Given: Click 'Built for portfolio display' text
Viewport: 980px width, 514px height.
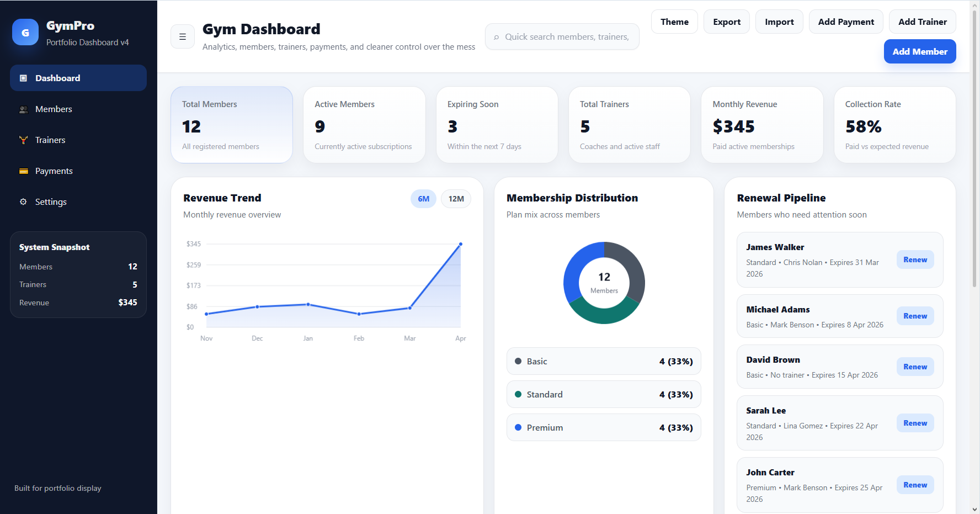Looking at the screenshot, I should coord(58,488).
